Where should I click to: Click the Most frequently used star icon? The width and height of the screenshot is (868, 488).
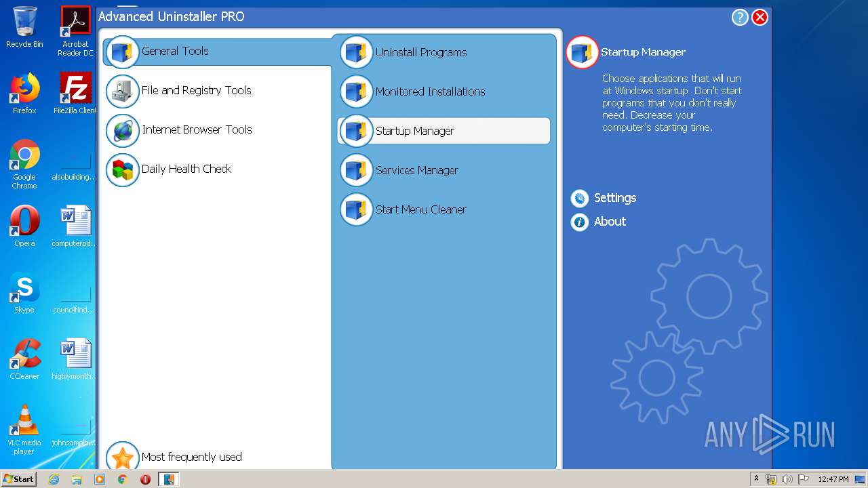[123, 457]
